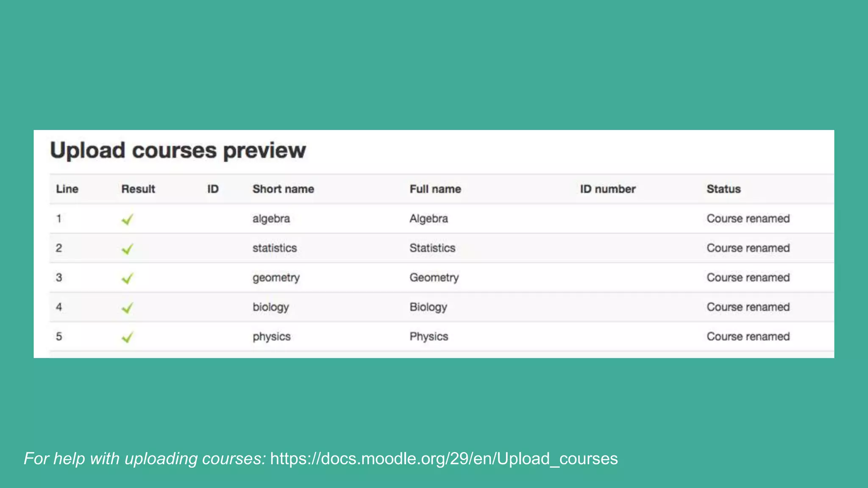The height and width of the screenshot is (488, 868).
Task: Click the 'Upload courses preview' heading
Action: click(178, 151)
